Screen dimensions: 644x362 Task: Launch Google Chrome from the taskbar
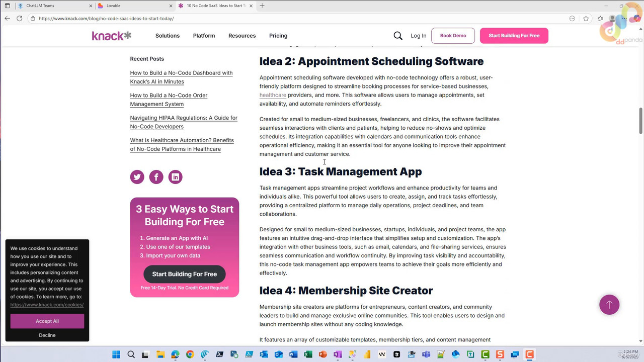190,354
